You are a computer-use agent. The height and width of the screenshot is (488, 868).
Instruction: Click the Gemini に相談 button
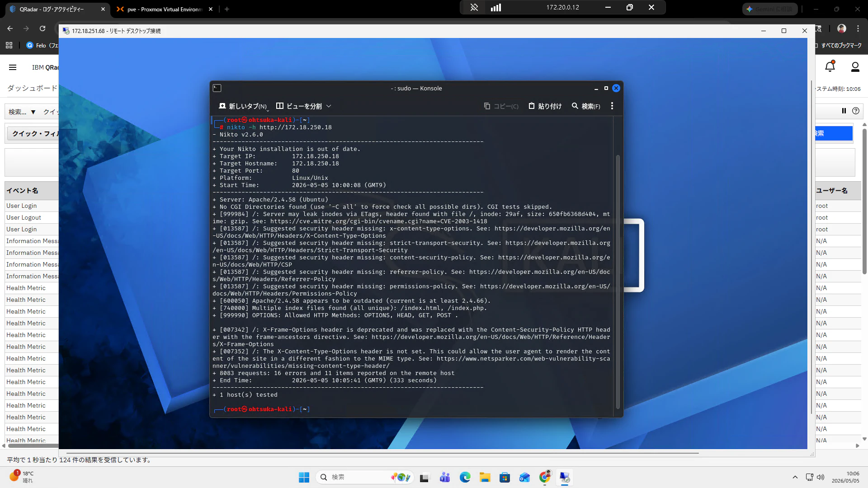pos(770,9)
